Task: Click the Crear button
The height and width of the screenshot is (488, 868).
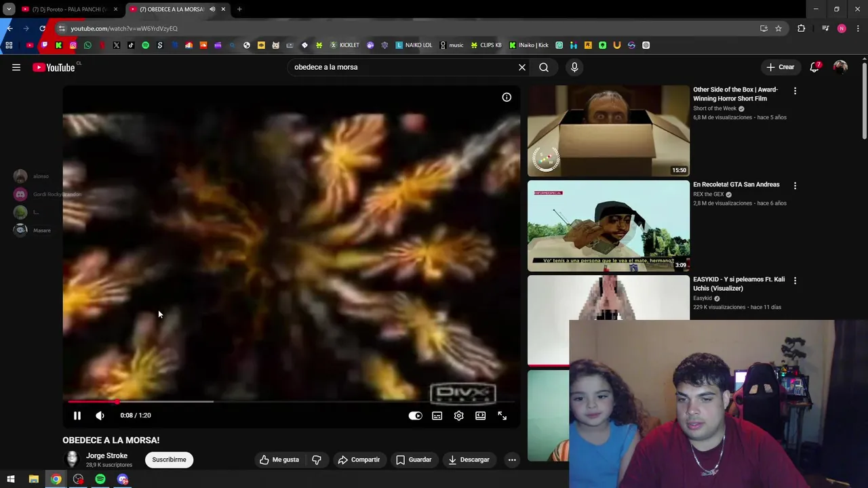Action: [x=780, y=67]
